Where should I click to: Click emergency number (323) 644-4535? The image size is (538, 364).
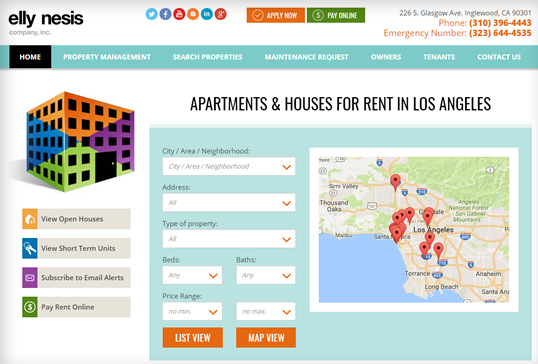pyautogui.click(x=500, y=33)
